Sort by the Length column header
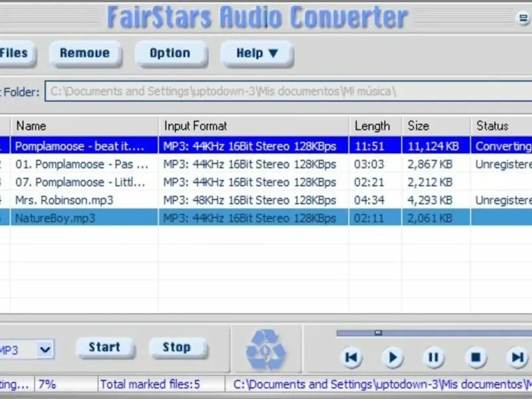The image size is (532, 399). [x=375, y=126]
